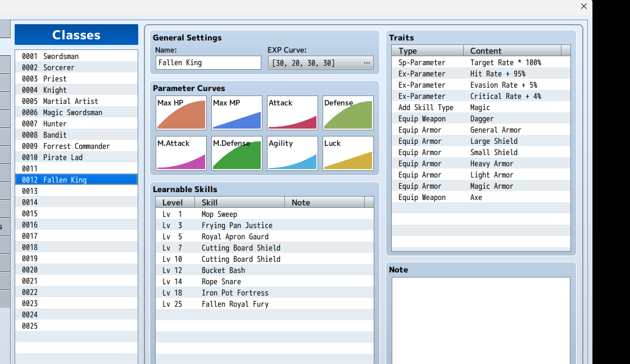Select empty class slot 0025
This screenshot has height=364, width=630.
tap(76, 326)
